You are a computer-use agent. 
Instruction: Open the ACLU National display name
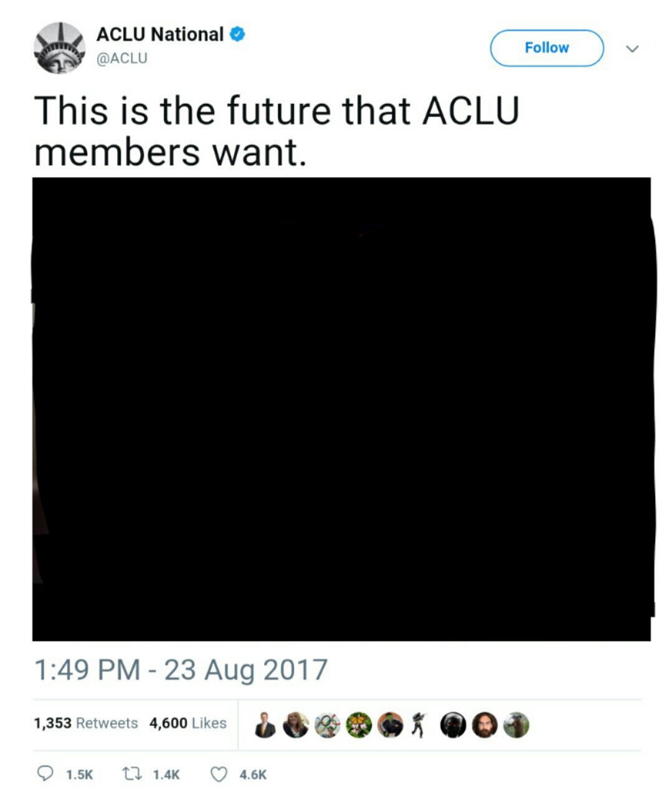[x=160, y=34]
